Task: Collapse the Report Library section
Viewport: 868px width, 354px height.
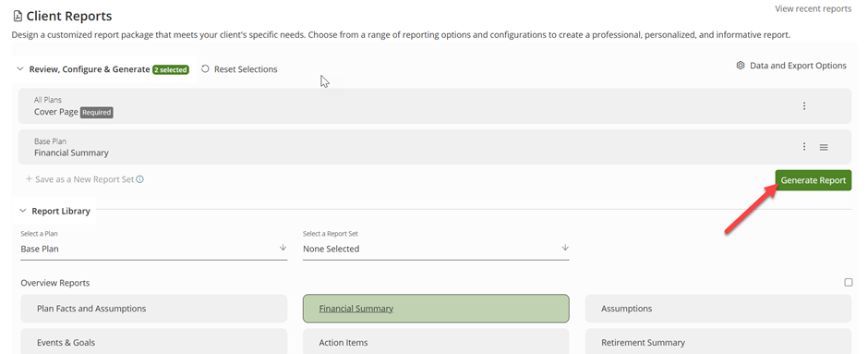Action: 23,211
